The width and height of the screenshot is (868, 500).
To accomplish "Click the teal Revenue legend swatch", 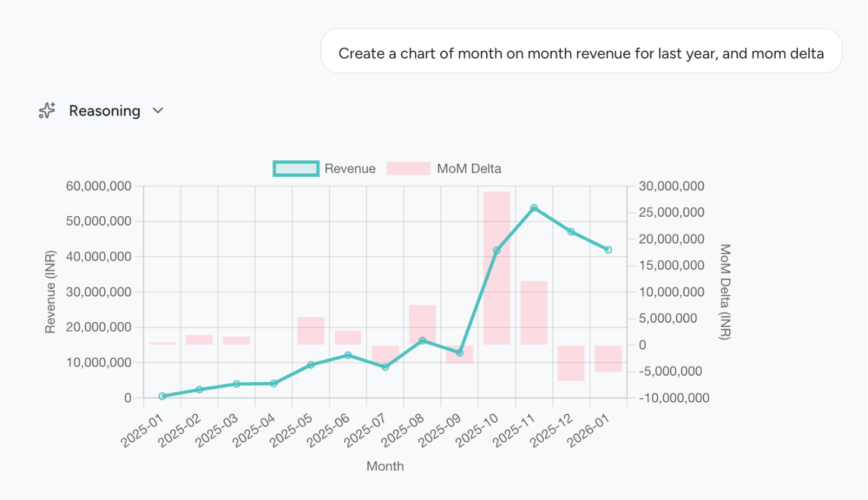I will coord(295,168).
